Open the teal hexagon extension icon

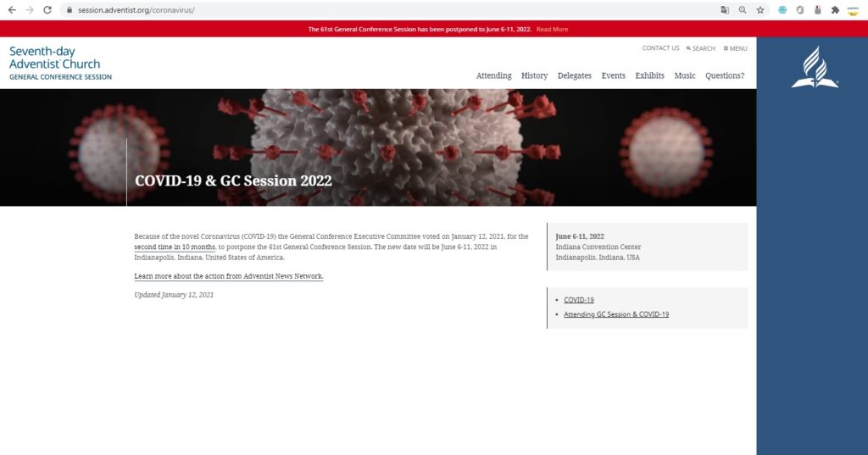click(x=782, y=10)
